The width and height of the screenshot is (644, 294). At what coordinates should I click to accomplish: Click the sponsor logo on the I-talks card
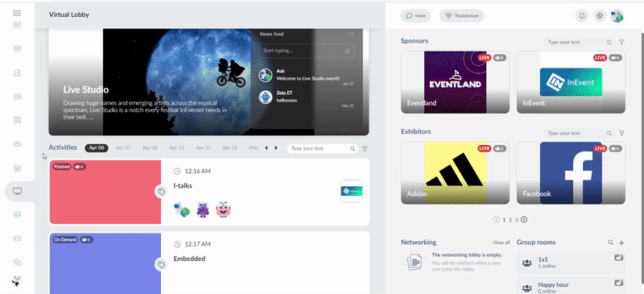point(352,191)
